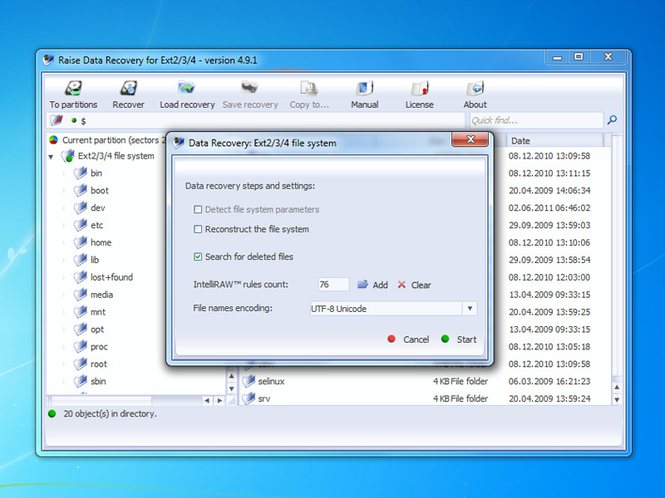The width and height of the screenshot is (665, 498).
Task: Select the proc folder icon in tree
Action: point(80,347)
